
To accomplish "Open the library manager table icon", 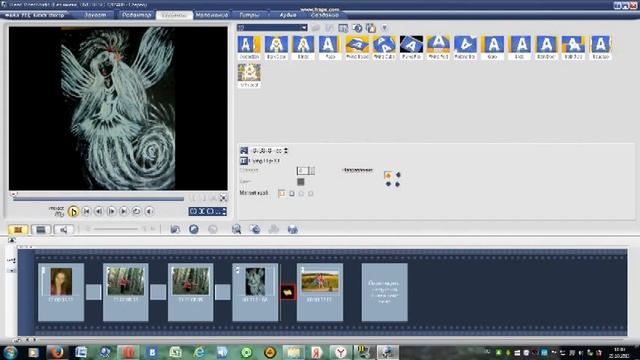I will tap(343, 28).
